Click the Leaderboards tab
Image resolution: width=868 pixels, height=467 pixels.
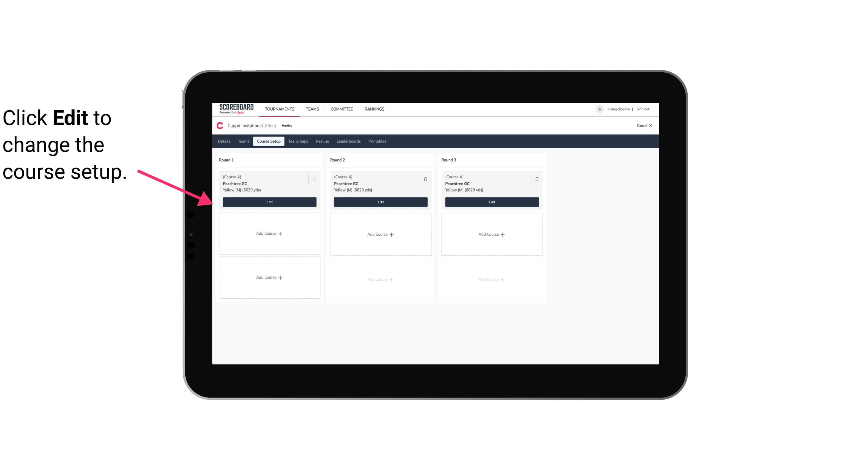(x=348, y=141)
